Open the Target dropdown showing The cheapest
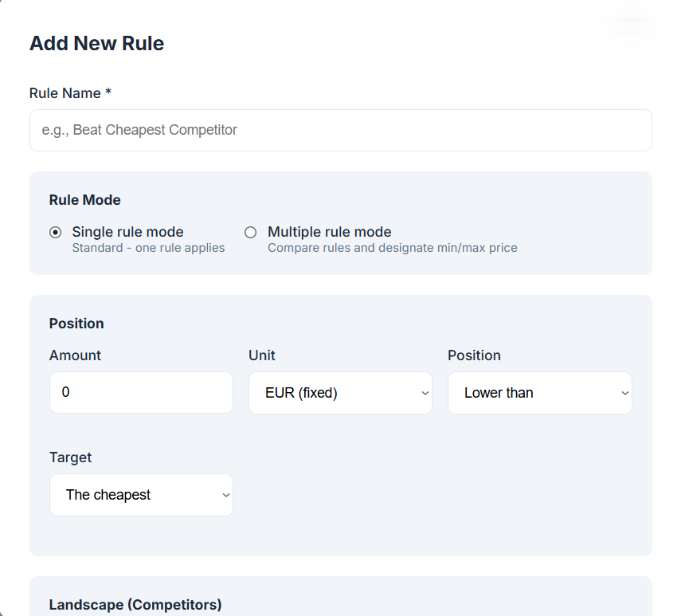 141,495
